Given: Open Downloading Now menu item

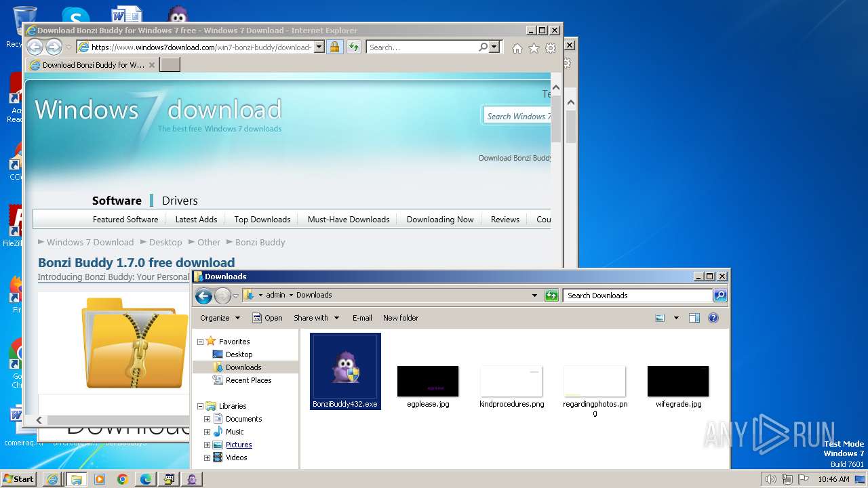Looking at the screenshot, I should point(440,220).
